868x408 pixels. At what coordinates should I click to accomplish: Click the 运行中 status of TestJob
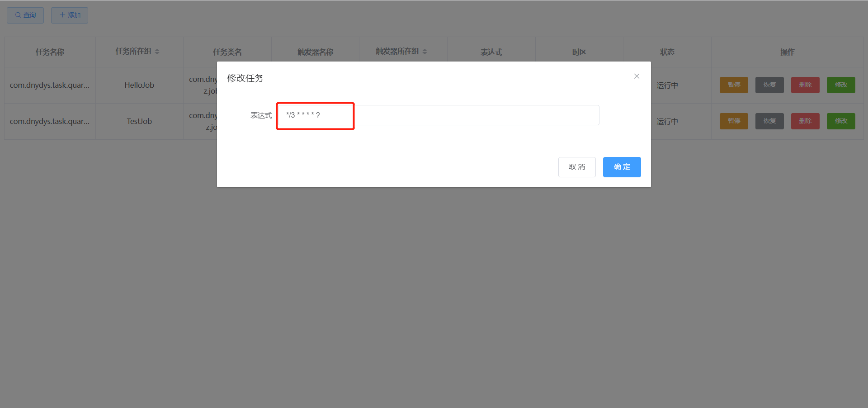(667, 121)
